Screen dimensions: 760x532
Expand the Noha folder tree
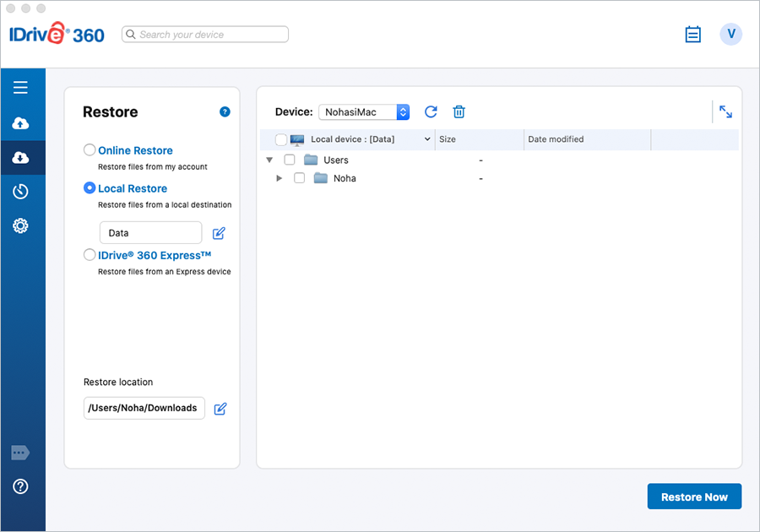click(280, 178)
